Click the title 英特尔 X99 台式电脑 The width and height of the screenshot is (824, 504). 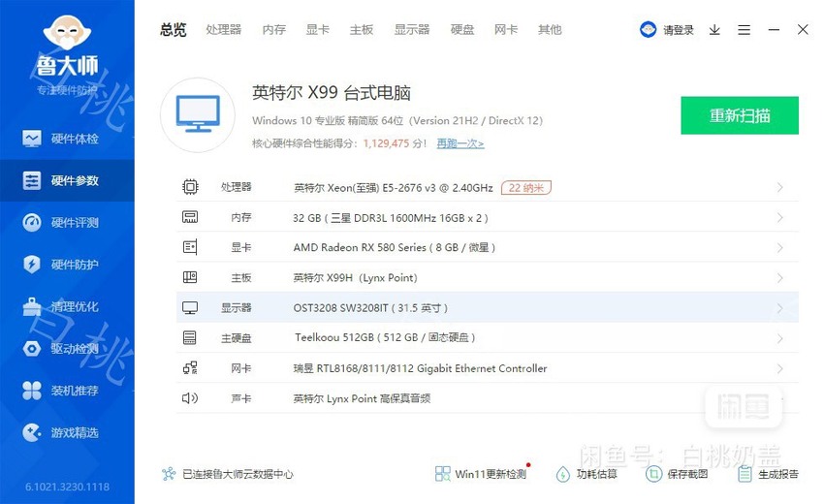pyautogui.click(x=332, y=92)
